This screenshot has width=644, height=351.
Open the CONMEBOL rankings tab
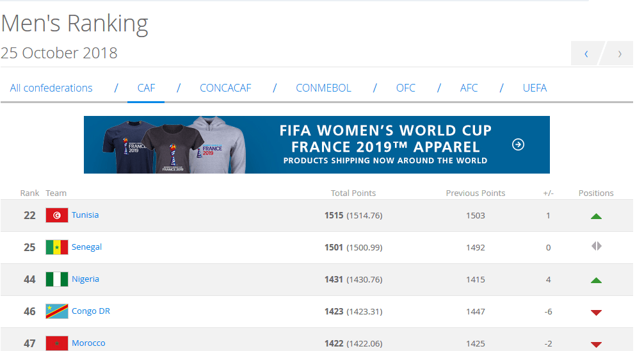tap(323, 88)
